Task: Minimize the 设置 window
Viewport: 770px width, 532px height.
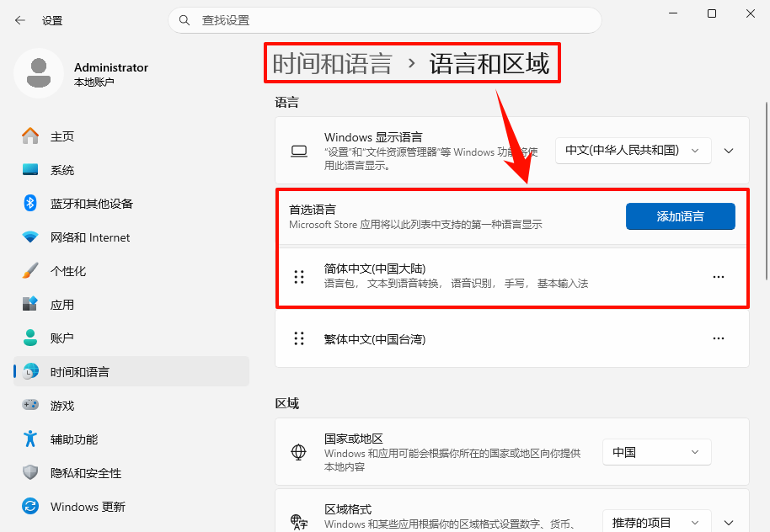Action: point(673,13)
